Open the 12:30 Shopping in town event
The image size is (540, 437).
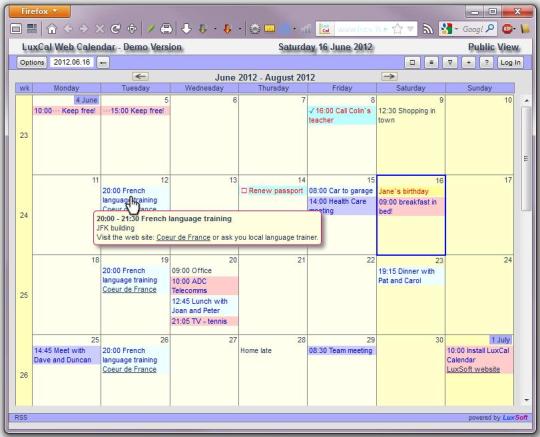pyautogui.click(x=411, y=115)
